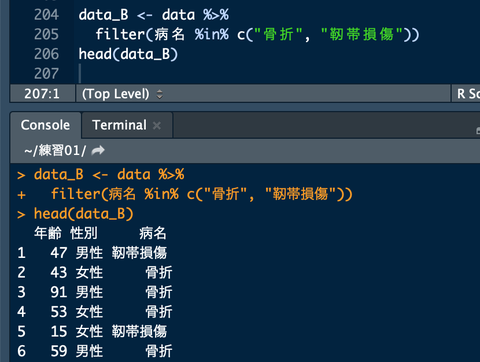This screenshot has height=362, width=480.
Task: Open the R Script file type menu
Action: tap(468, 94)
